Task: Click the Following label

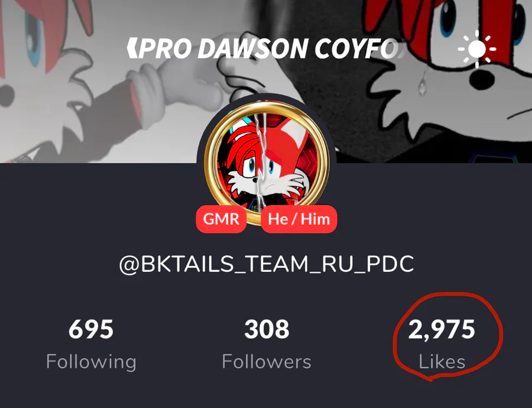Action: [x=91, y=362]
